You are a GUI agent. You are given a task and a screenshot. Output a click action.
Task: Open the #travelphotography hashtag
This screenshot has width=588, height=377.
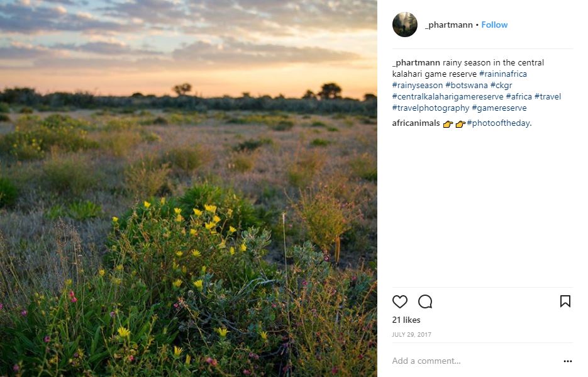[x=430, y=108]
